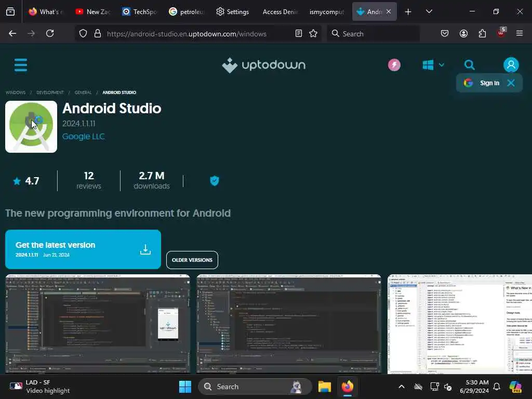
Task: Open the light-theme IDE screenshot thumbnail
Action: tap(460, 324)
